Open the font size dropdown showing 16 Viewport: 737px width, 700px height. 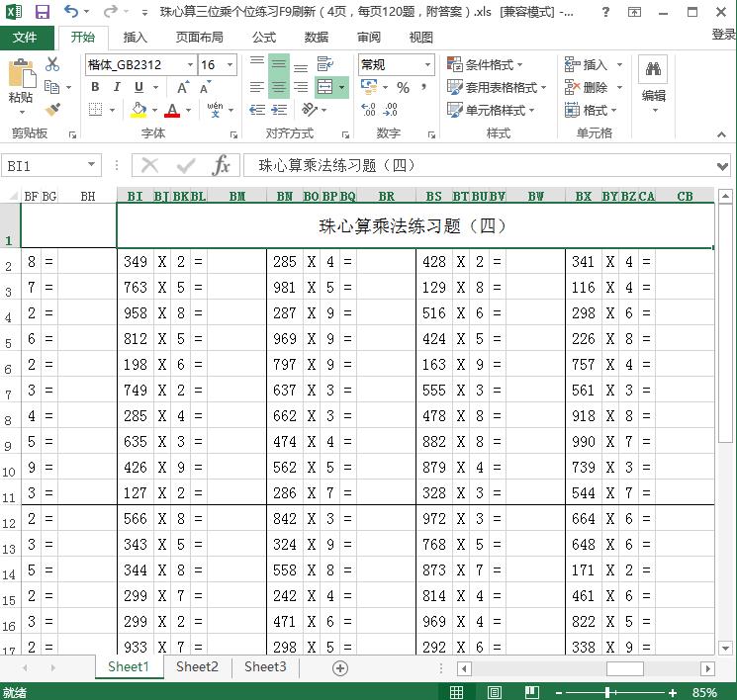point(230,64)
